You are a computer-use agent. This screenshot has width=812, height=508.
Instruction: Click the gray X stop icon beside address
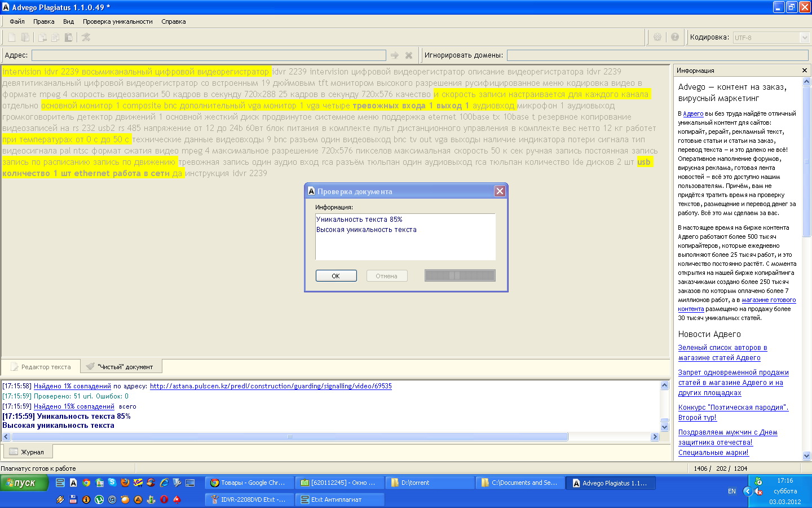pos(409,55)
